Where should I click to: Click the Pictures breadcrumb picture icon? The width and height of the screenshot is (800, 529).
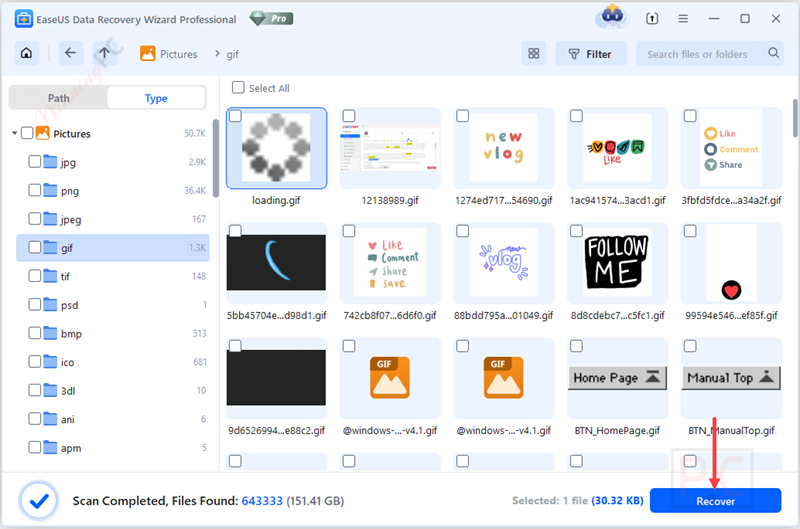click(147, 54)
